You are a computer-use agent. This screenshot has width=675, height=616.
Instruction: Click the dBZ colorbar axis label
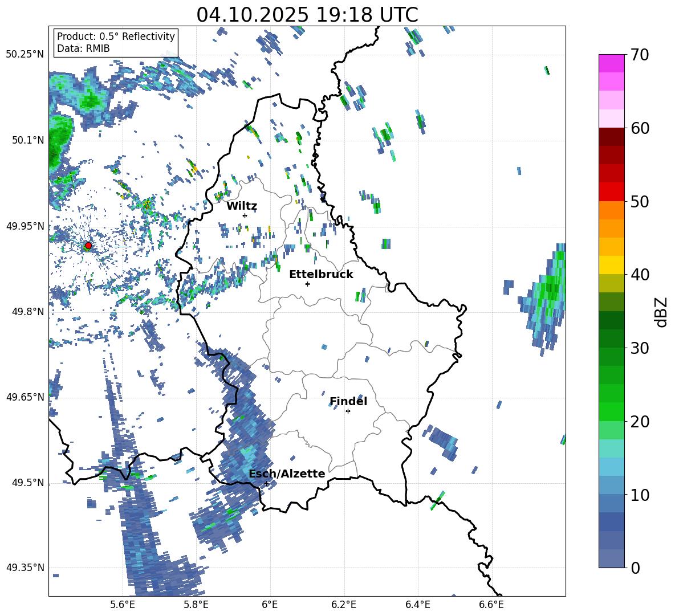[662, 312]
